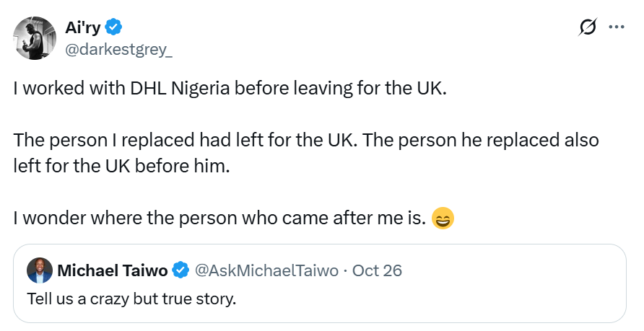Image resolution: width=644 pixels, height=331 pixels.
Task: Click Michael Taiwo's small profile avatar
Action: click(x=39, y=271)
